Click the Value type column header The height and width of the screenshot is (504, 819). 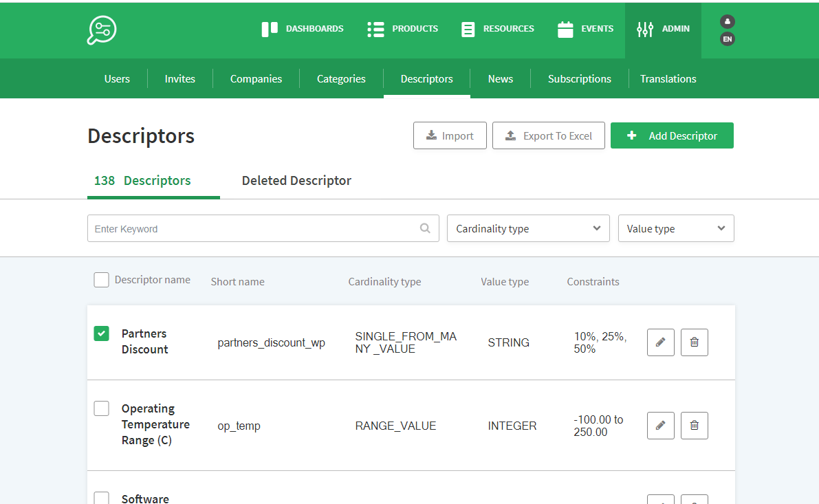click(x=505, y=282)
